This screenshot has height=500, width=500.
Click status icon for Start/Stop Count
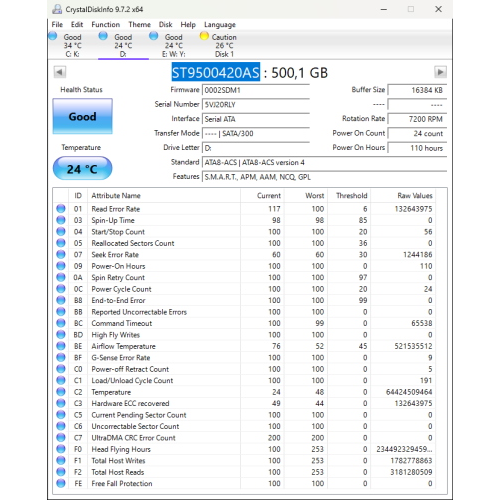click(61, 232)
